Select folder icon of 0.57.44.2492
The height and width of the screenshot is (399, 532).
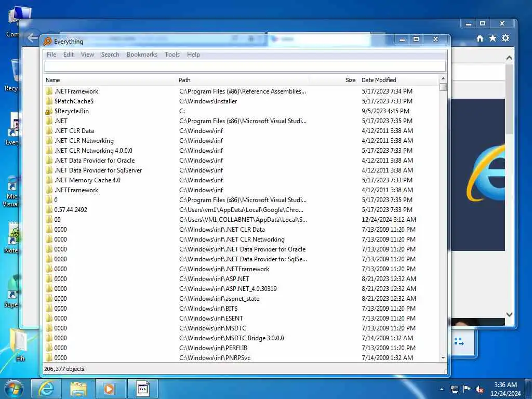click(x=49, y=210)
